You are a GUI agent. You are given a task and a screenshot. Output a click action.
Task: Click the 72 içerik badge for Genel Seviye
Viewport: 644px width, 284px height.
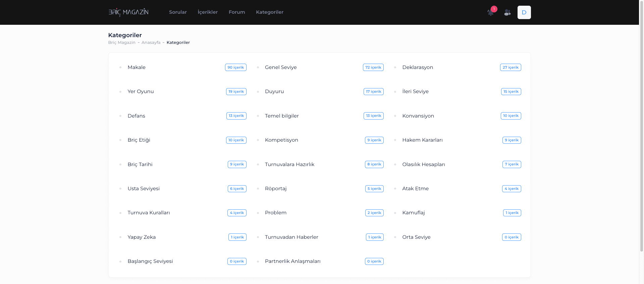373,67
